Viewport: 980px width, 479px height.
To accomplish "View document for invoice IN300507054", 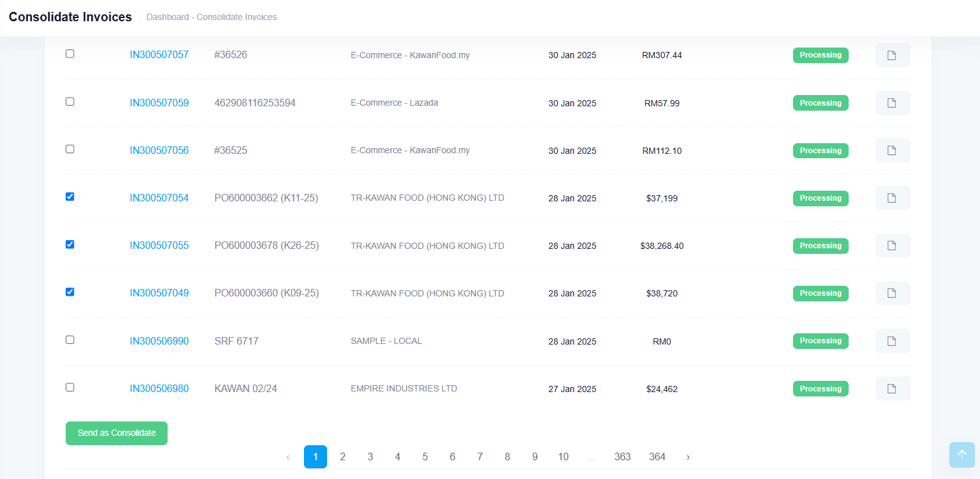I will pos(892,198).
